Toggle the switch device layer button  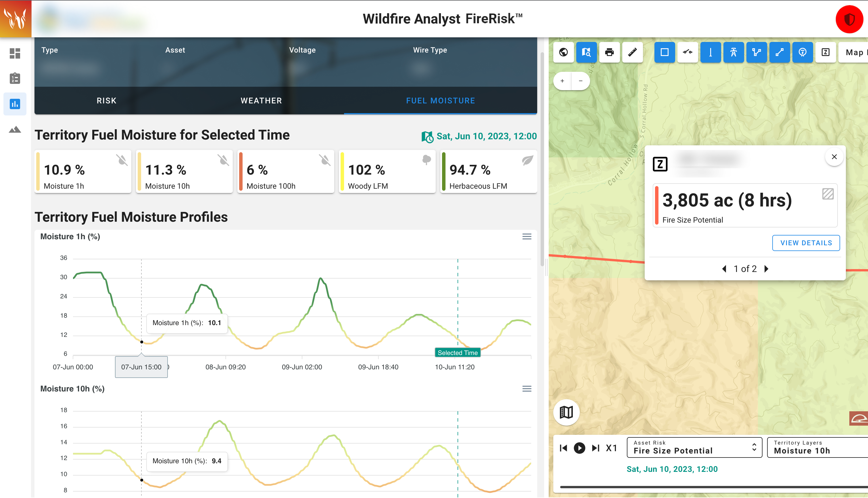click(687, 52)
